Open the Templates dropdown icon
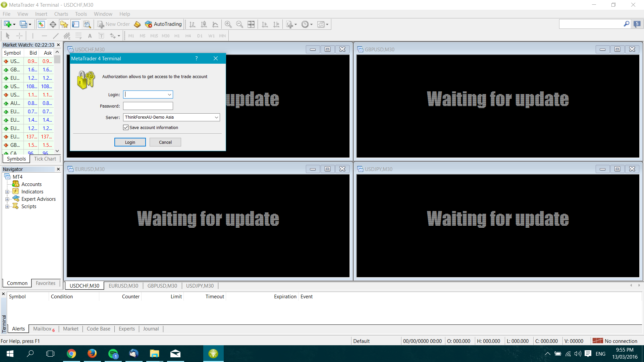Screen dimensions: 644x362 (323, 24)
